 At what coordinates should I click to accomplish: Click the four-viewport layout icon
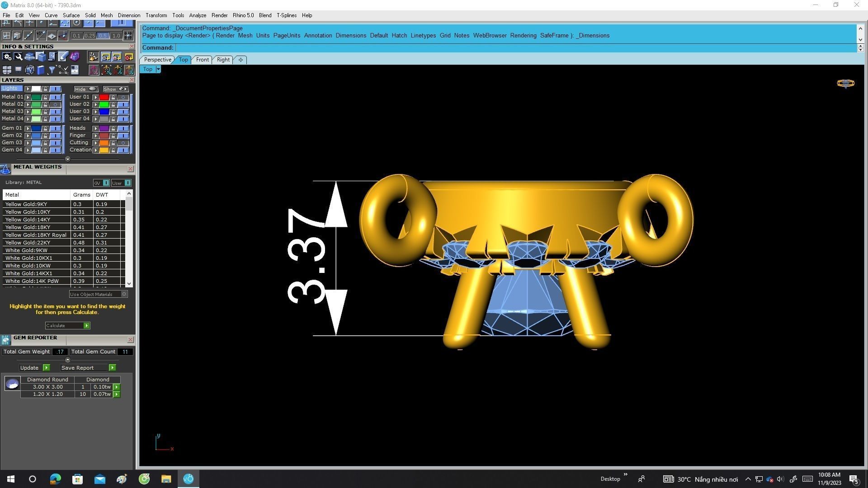click(7, 70)
